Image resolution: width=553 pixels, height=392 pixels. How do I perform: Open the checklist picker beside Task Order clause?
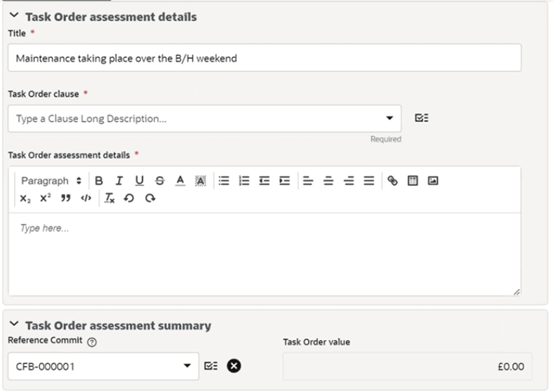422,118
